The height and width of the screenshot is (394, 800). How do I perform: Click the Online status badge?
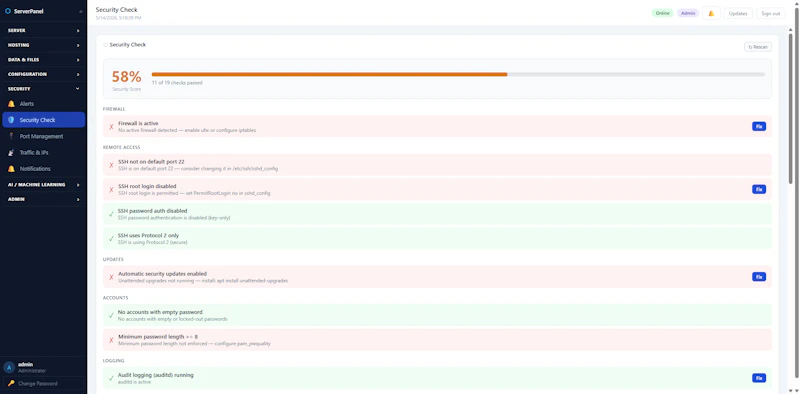tap(662, 13)
